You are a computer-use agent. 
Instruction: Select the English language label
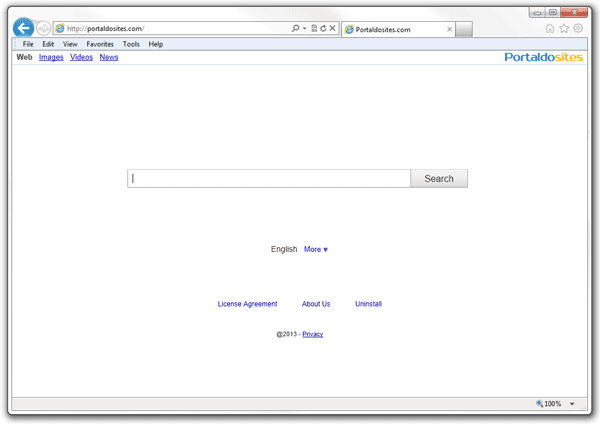284,249
